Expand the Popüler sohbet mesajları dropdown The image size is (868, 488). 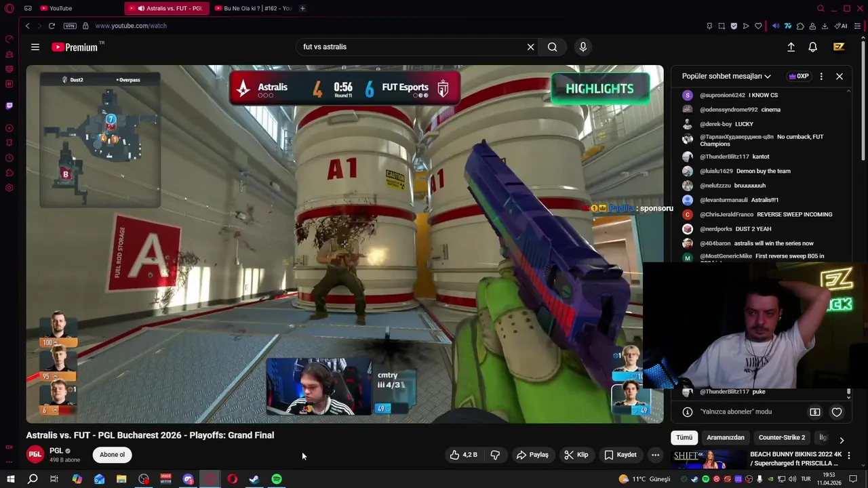tap(726, 77)
